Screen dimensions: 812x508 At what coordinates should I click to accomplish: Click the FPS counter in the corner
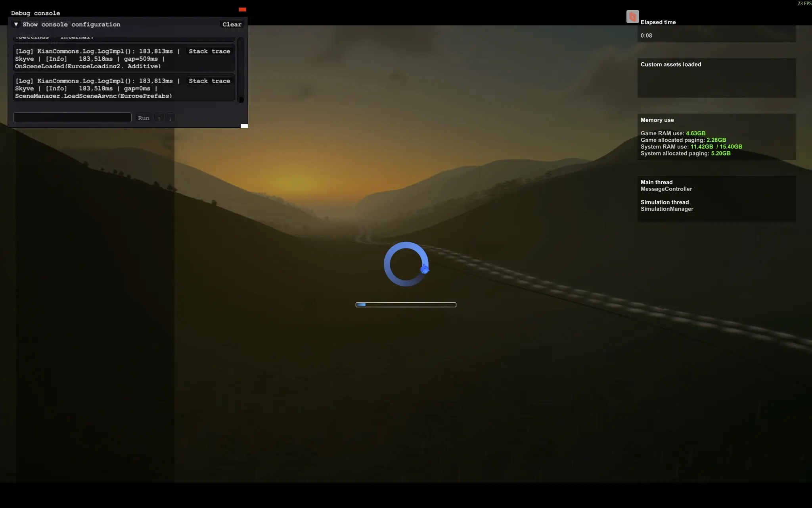point(804,4)
